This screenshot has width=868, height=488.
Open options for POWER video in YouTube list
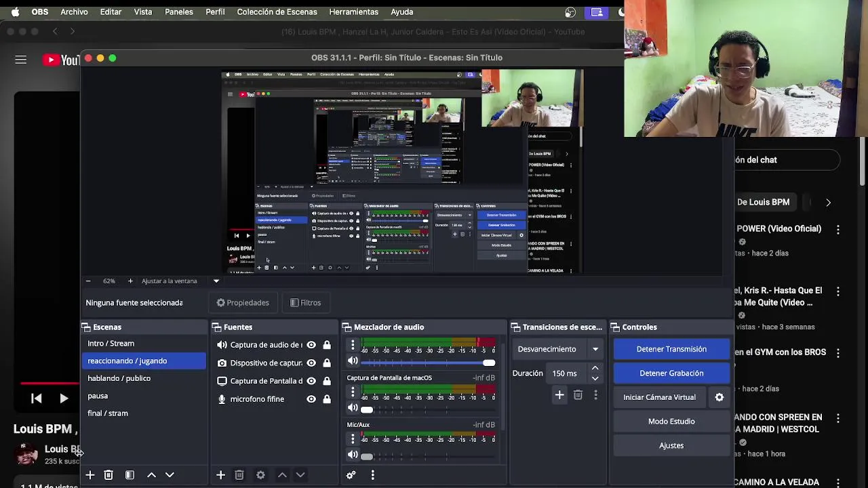[x=838, y=230]
